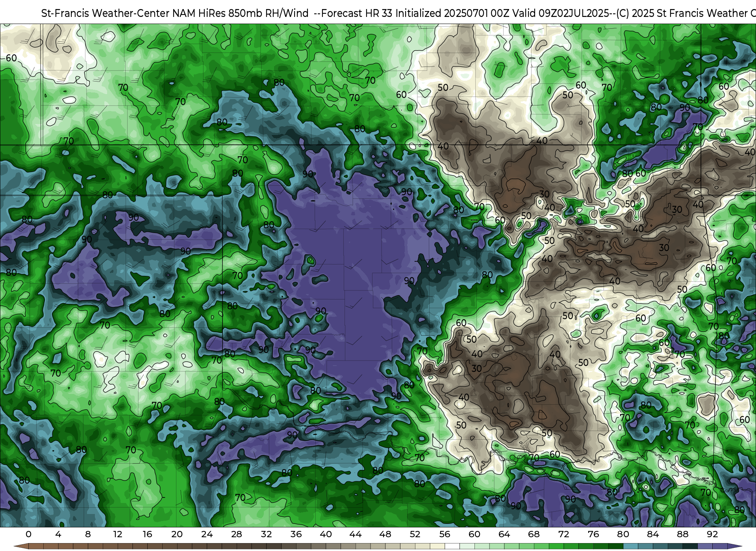Click the colorbar tick label 16
Viewport: 756px width, 551px height.
coord(147,534)
